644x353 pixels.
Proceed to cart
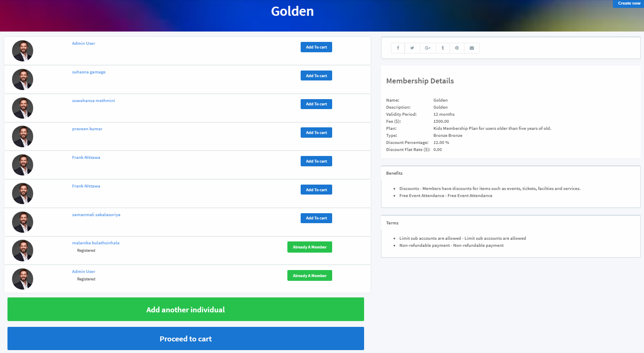point(186,338)
